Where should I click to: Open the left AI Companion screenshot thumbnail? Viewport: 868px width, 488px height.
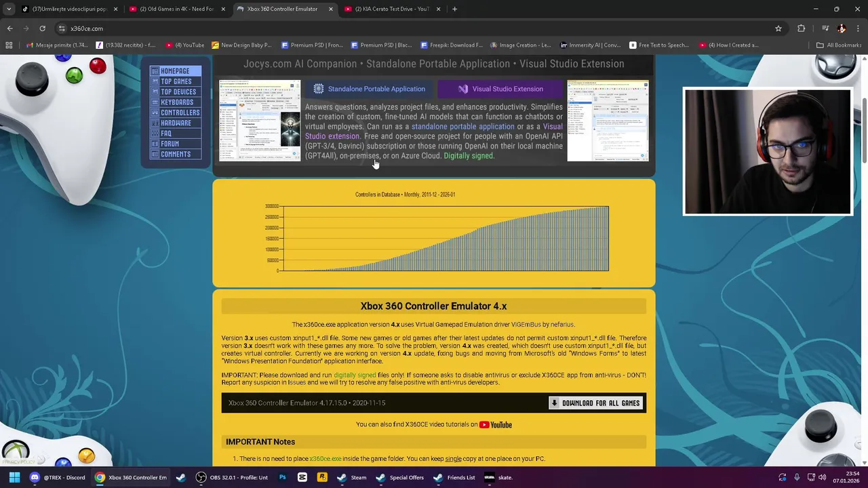(x=260, y=121)
